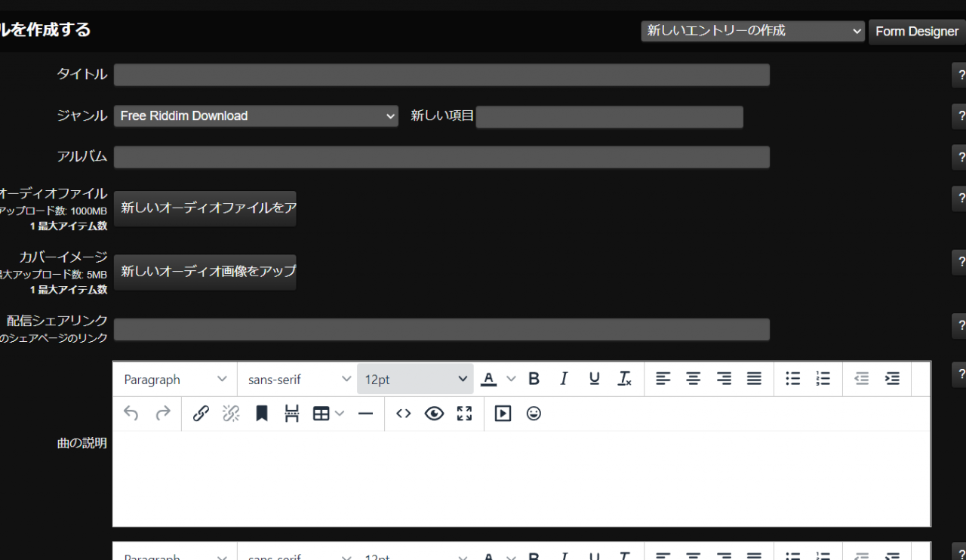The image size is (966, 560).
Task: Expand the table menu arrow
Action: tap(340, 414)
